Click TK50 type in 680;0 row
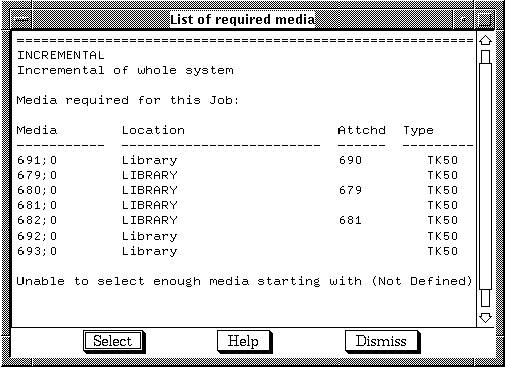 coord(443,190)
